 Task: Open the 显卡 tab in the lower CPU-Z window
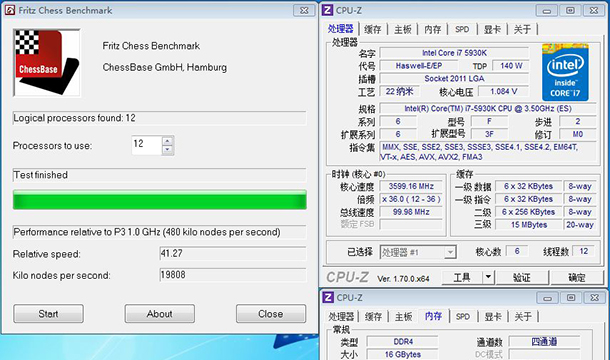click(x=493, y=316)
